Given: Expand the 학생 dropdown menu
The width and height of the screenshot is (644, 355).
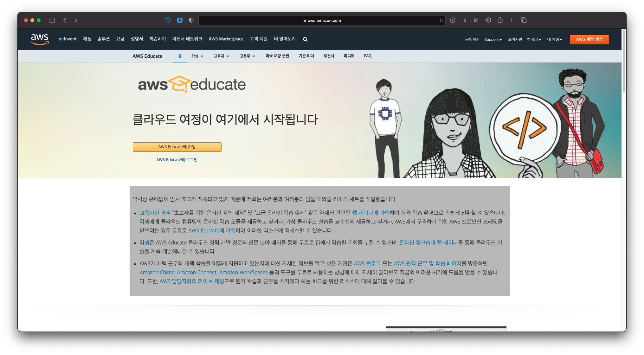Looking at the screenshot, I should coord(197,56).
